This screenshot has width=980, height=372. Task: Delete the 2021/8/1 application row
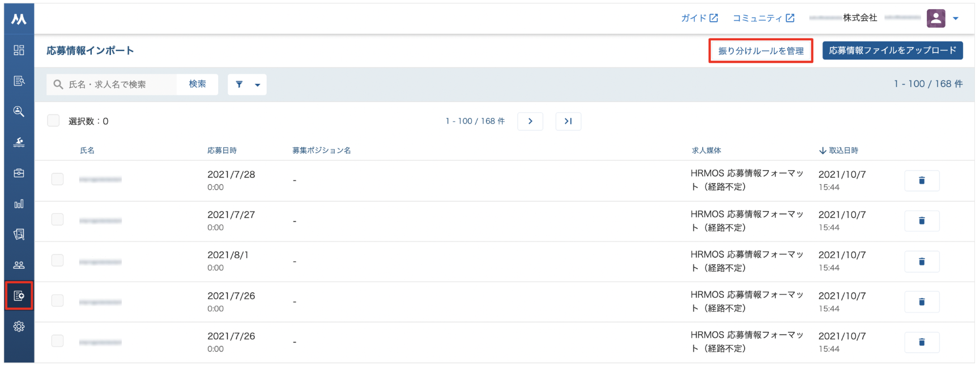pos(922,261)
